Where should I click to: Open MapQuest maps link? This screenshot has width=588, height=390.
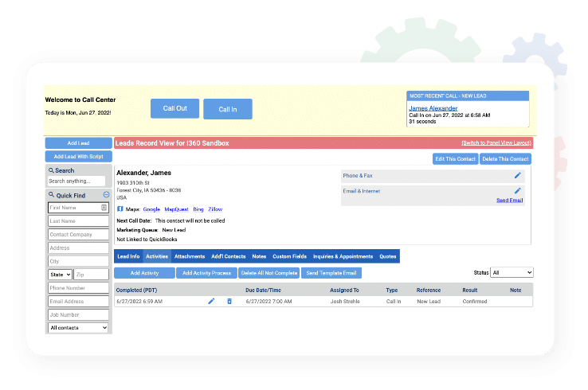pyautogui.click(x=176, y=209)
